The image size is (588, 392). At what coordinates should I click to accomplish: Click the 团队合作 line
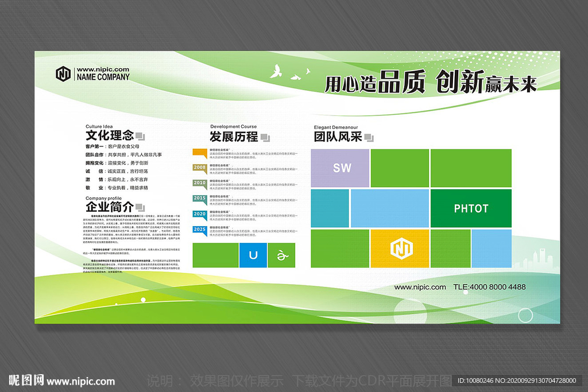(x=124, y=155)
